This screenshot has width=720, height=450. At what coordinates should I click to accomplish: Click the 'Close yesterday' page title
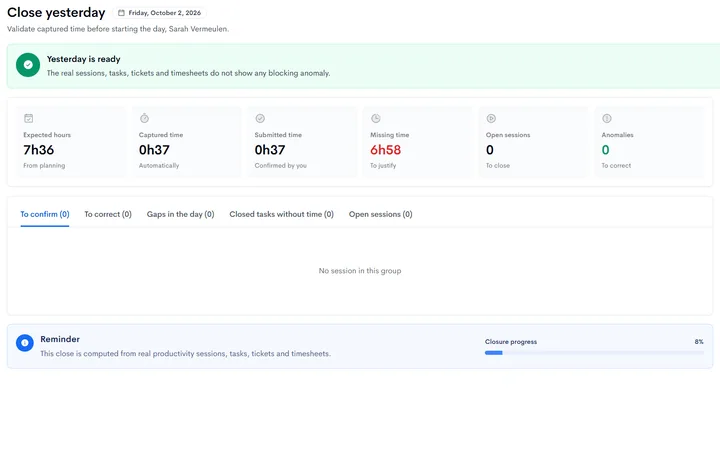click(x=56, y=12)
